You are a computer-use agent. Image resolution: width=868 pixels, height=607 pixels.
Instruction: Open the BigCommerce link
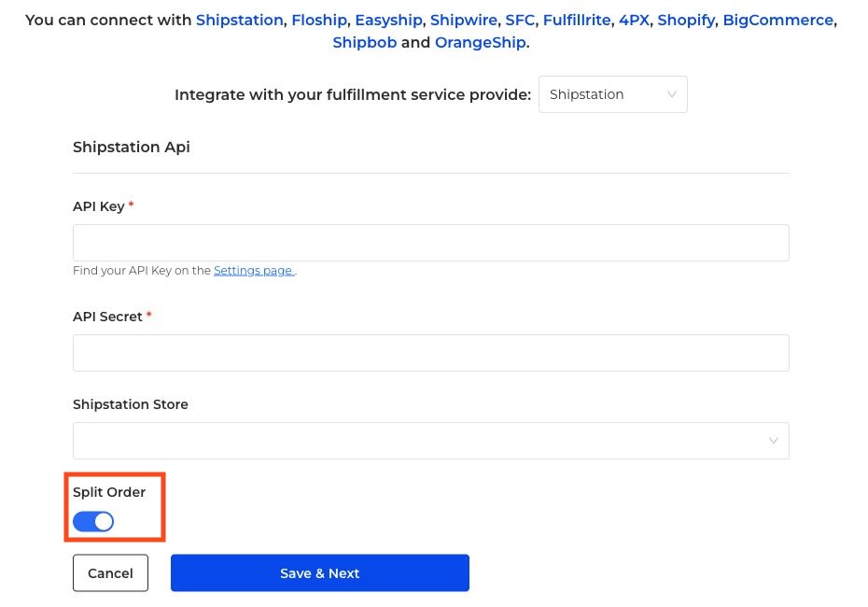pos(777,21)
